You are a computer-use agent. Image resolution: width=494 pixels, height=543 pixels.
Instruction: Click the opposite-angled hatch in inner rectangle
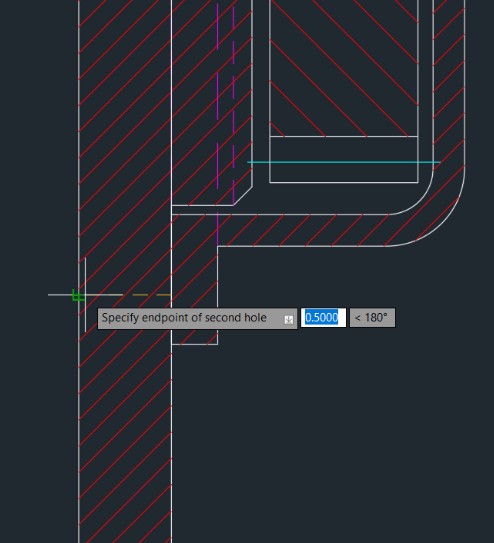[x=343, y=69]
